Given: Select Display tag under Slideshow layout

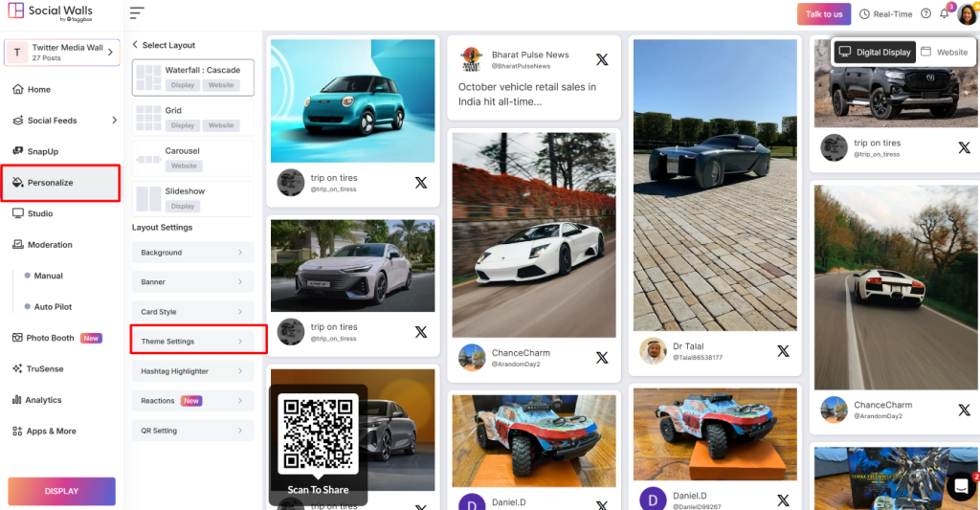Looking at the screenshot, I should point(183,207).
